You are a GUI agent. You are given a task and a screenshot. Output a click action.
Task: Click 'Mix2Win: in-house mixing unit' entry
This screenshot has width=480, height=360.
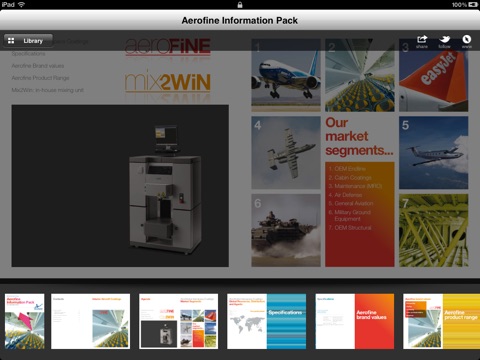(47, 90)
